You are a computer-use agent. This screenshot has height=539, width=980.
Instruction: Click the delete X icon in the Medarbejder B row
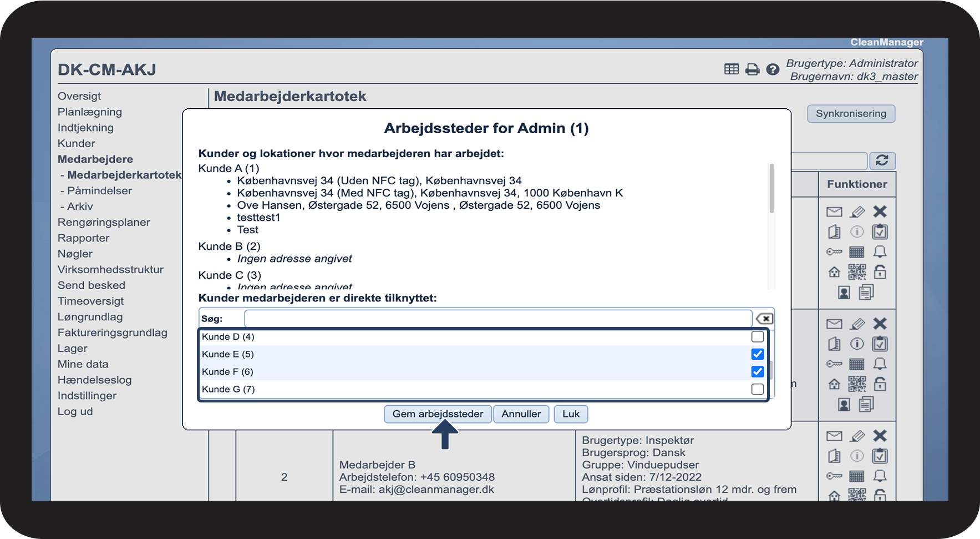880,436
